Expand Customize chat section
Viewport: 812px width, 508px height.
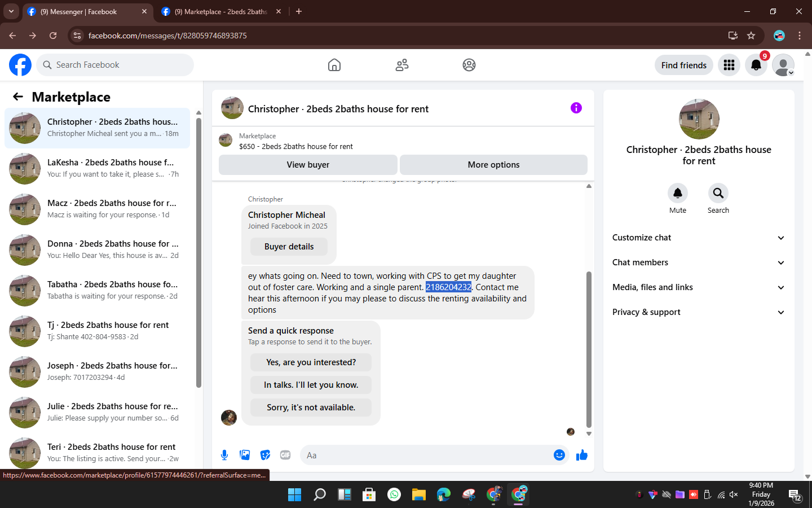[x=699, y=238]
